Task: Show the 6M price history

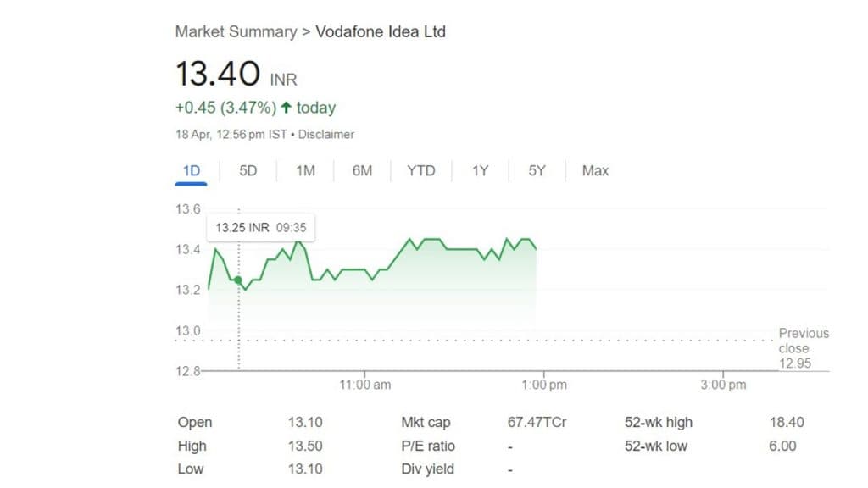Action: click(362, 170)
